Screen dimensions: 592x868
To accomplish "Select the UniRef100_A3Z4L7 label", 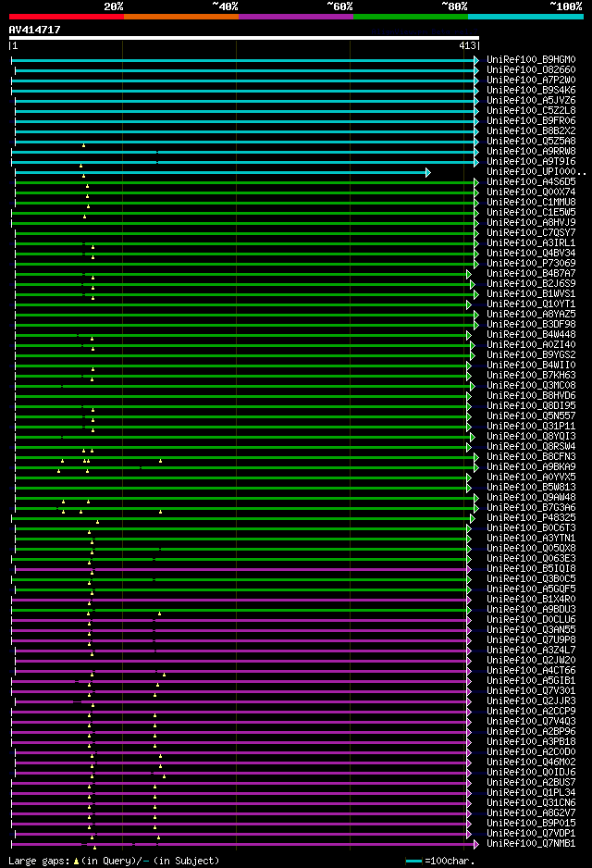I will click(x=531, y=651).
